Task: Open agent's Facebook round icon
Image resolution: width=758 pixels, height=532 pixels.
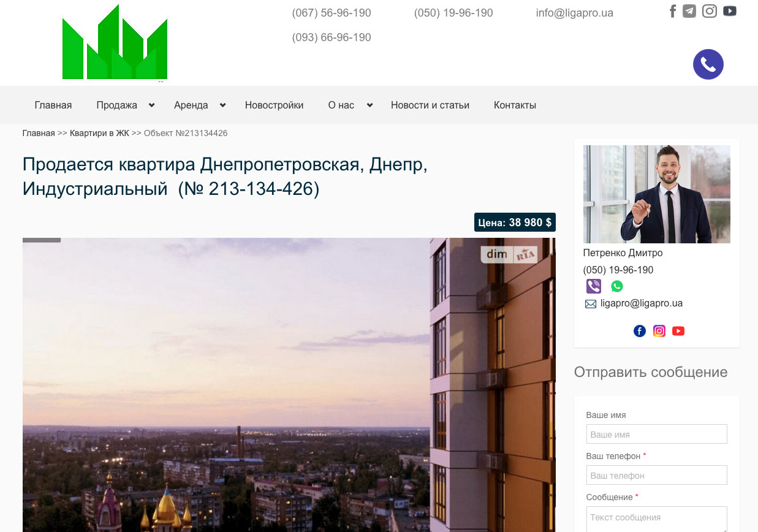Action: [640, 331]
